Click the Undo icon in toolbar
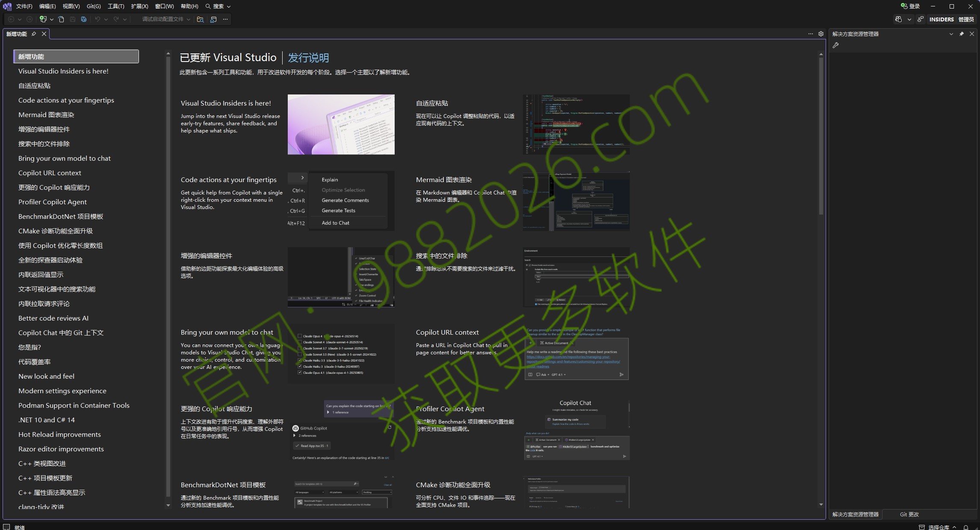The width and height of the screenshot is (980, 530). (x=97, y=19)
